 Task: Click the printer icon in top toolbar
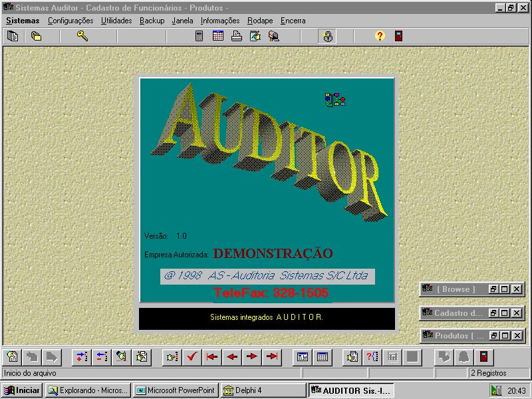click(x=236, y=36)
